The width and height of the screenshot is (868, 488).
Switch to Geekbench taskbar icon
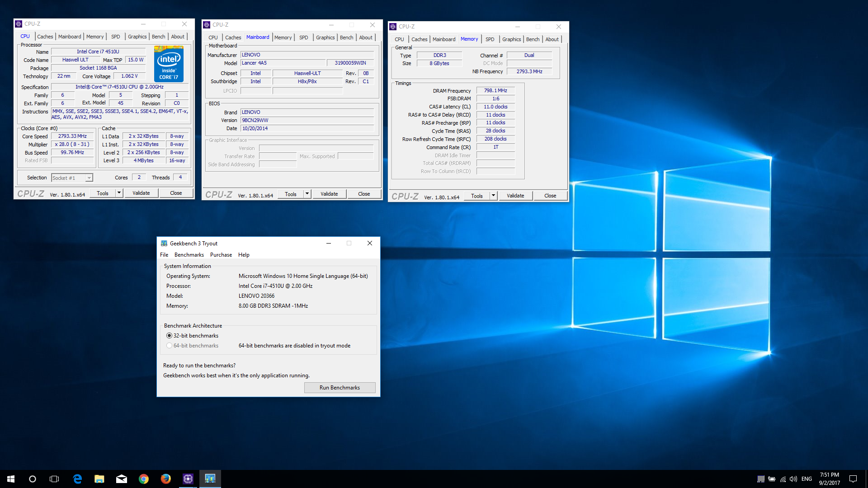click(x=210, y=479)
